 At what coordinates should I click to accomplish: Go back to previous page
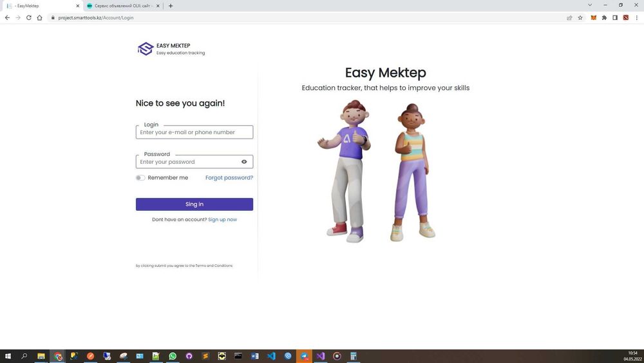[x=7, y=17]
